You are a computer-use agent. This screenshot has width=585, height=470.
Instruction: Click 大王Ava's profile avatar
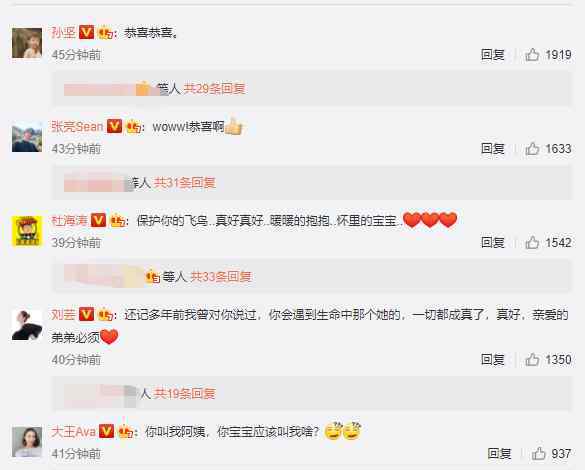pos(27,442)
